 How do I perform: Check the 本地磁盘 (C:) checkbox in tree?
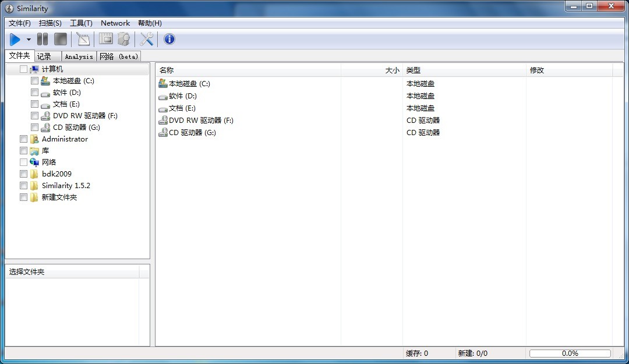pos(35,81)
